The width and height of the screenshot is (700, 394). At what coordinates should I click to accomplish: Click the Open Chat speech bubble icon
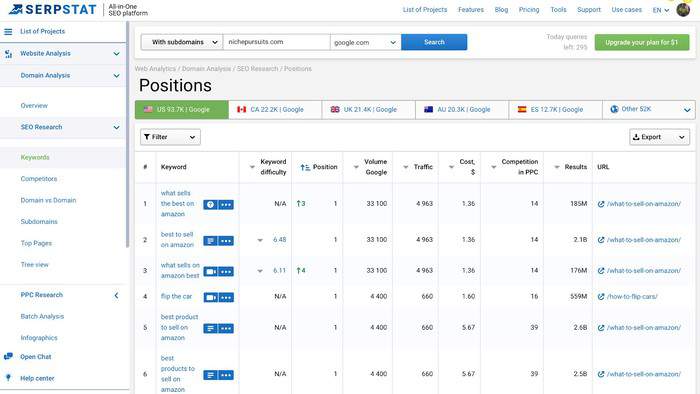point(8,357)
